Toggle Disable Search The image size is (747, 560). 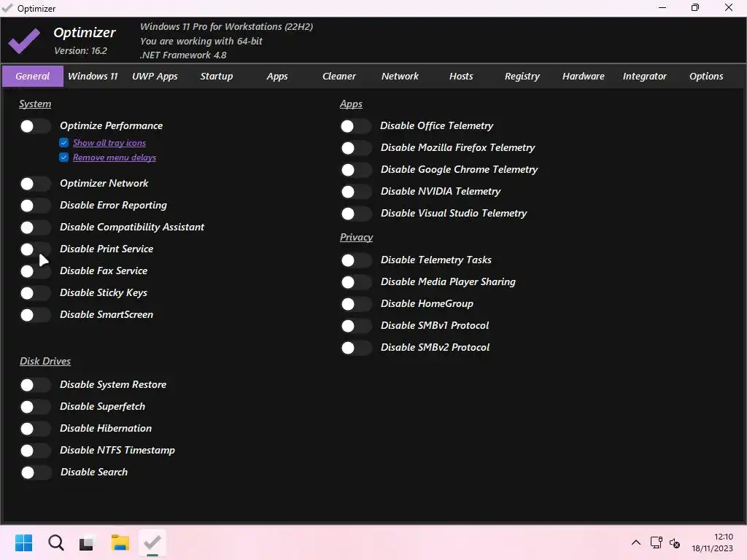coord(36,472)
